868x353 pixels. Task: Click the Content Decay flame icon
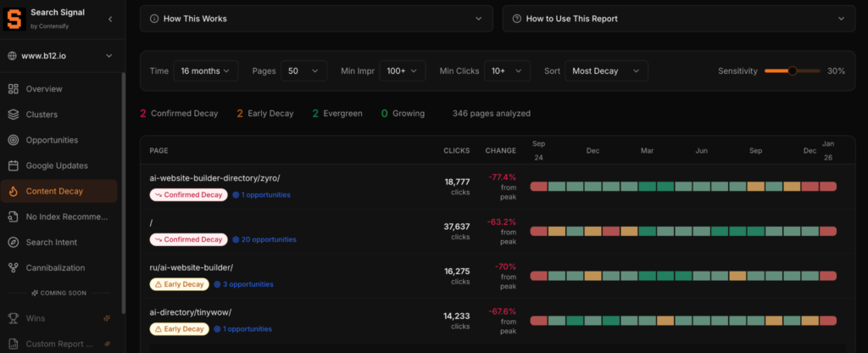pos(13,191)
